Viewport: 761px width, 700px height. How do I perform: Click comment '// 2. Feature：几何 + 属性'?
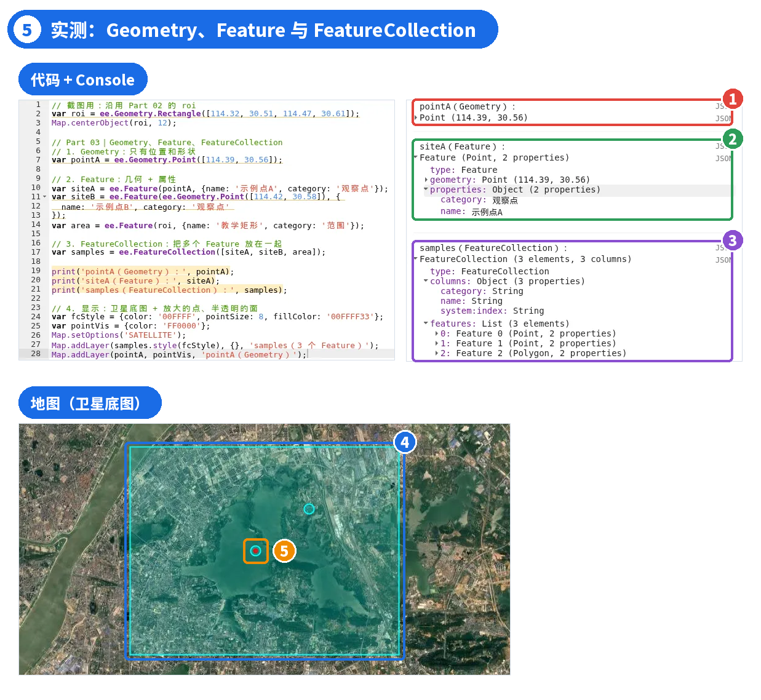[114, 180]
